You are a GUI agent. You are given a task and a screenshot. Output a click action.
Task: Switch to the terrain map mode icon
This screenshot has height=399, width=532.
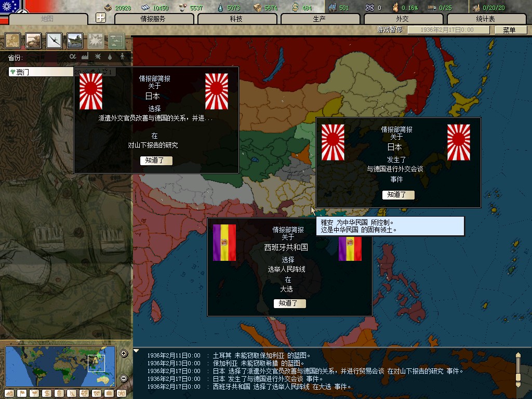pyautogui.click(x=10, y=393)
